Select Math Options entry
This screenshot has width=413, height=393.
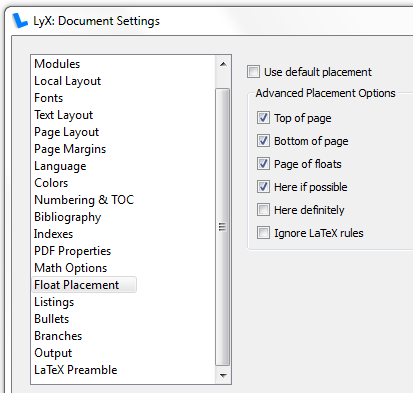point(71,268)
